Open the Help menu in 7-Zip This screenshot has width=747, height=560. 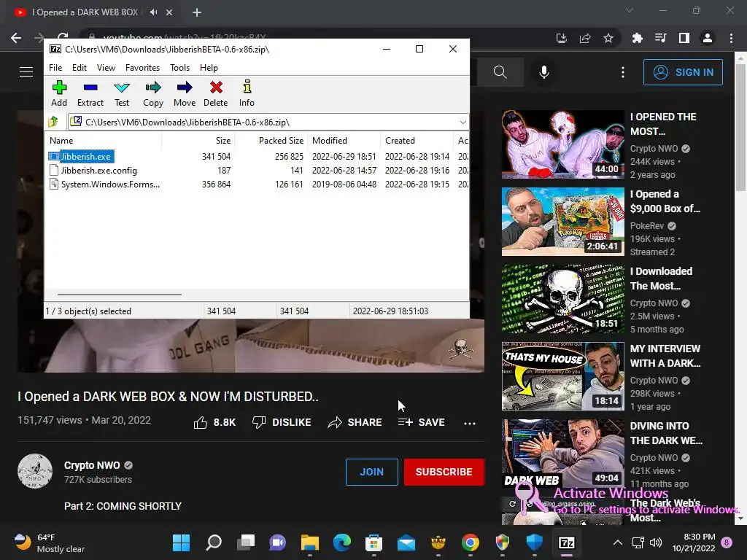click(209, 68)
